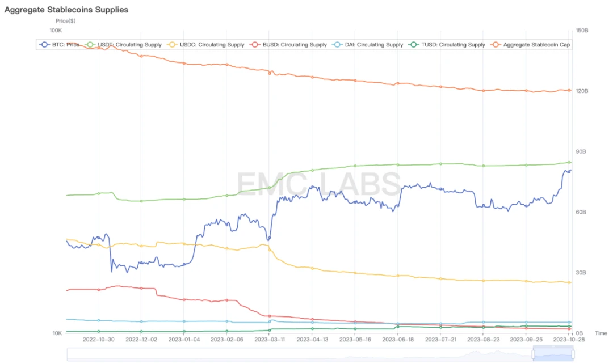The width and height of the screenshot is (613, 364).
Task: Click the 2023-06-18 date axis label
Action: (398, 340)
